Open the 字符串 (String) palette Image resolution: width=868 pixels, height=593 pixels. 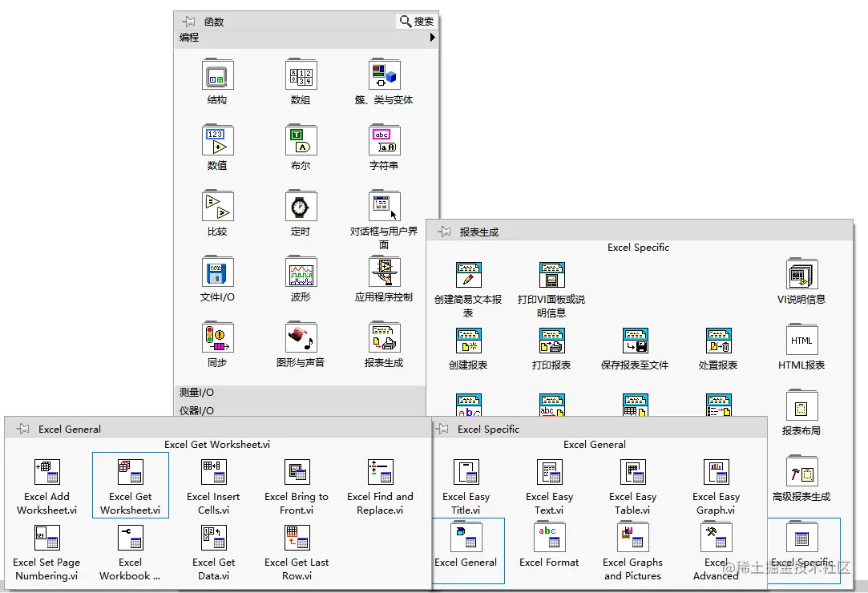[x=384, y=140]
